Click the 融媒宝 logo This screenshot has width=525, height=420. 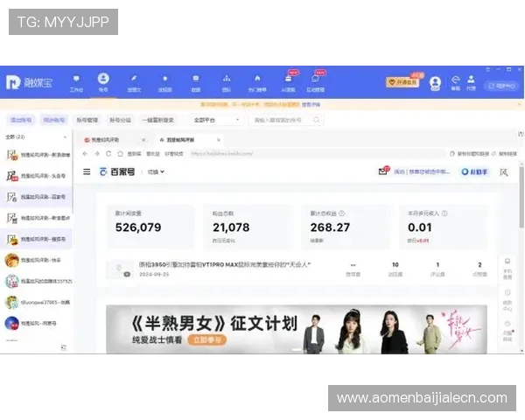click(29, 82)
